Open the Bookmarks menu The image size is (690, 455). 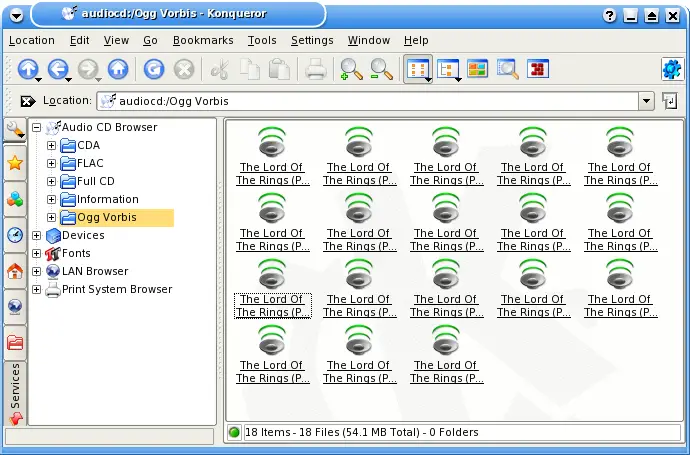pos(202,40)
